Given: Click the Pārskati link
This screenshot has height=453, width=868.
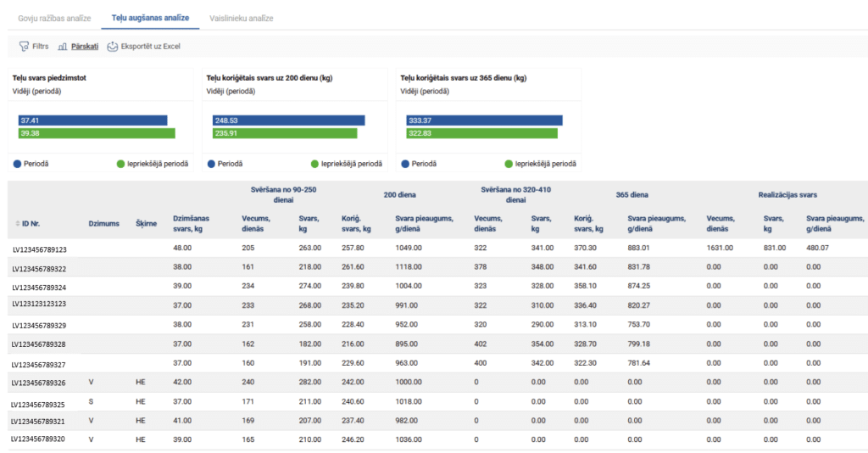Looking at the screenshot, I should [85, 47].
